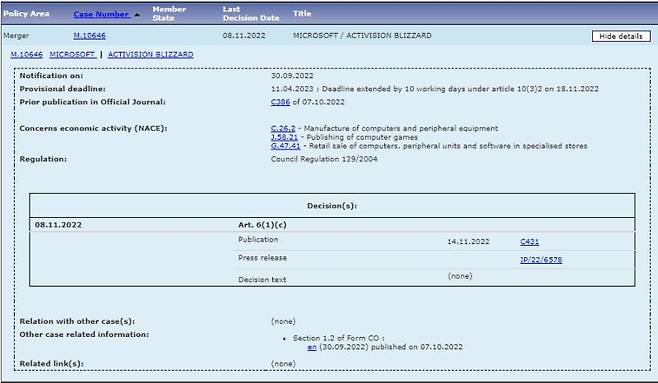Click 'Publishing of computer games' description
658x383 pixels.
(x=362, y=137)
